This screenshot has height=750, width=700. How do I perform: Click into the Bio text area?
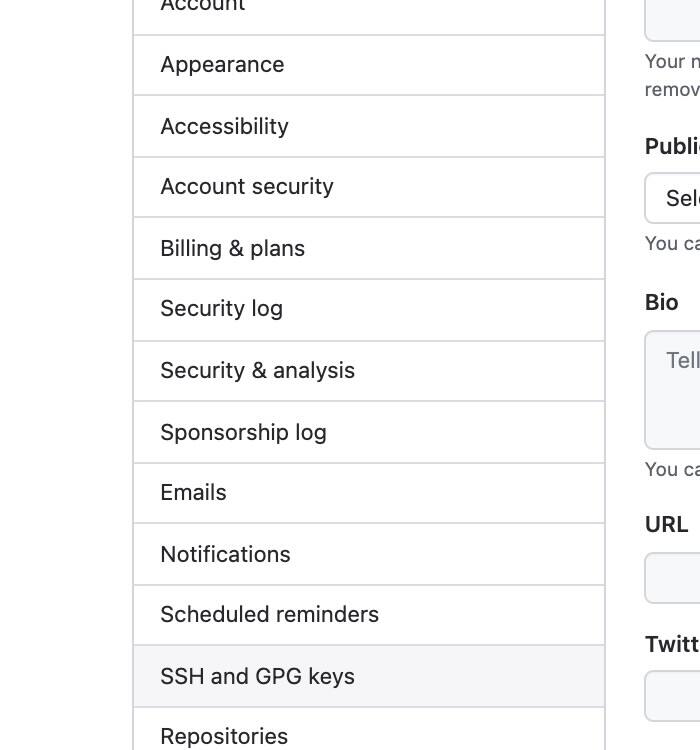point(673,390)
